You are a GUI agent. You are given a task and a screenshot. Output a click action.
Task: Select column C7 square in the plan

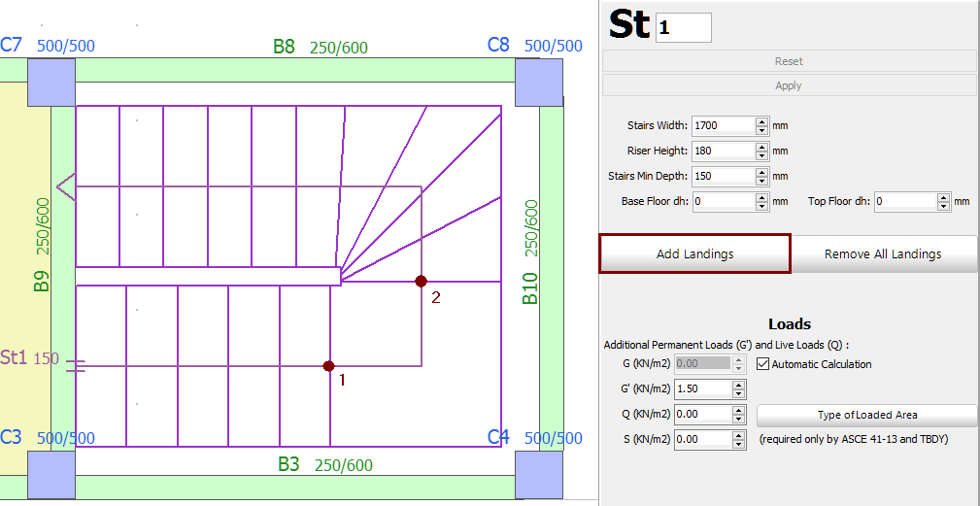(x=51, y=82)
